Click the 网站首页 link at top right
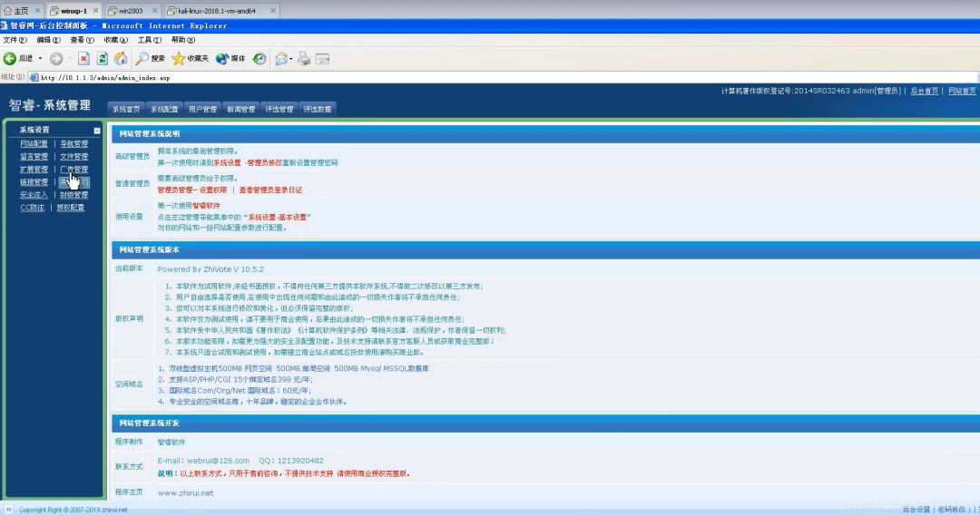Image resolution: width=980 pixels, height=516 pixels. point(962,92)
